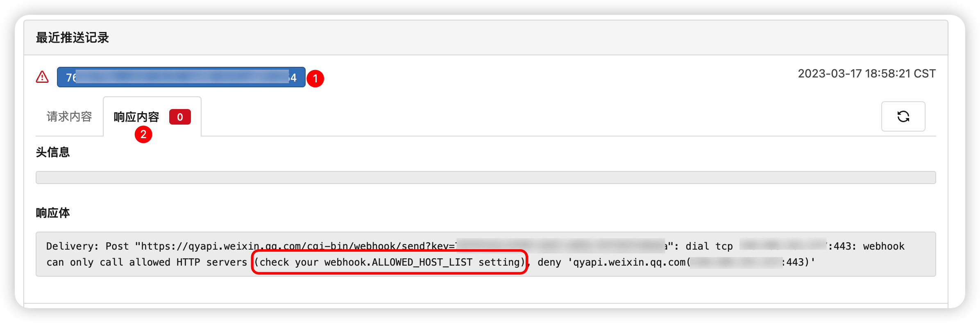
Task: Click the 头信息 section heading
Action: (53, 152)
